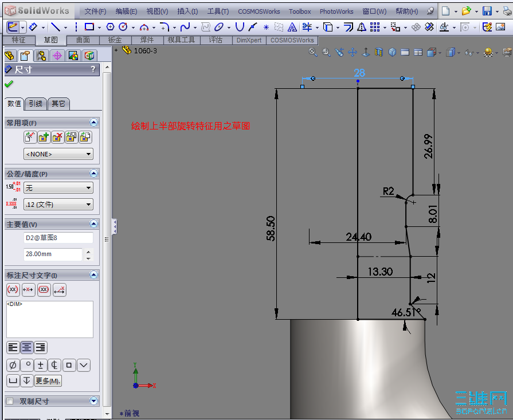
Task: Set dimension text right justify
Action: 41,347
